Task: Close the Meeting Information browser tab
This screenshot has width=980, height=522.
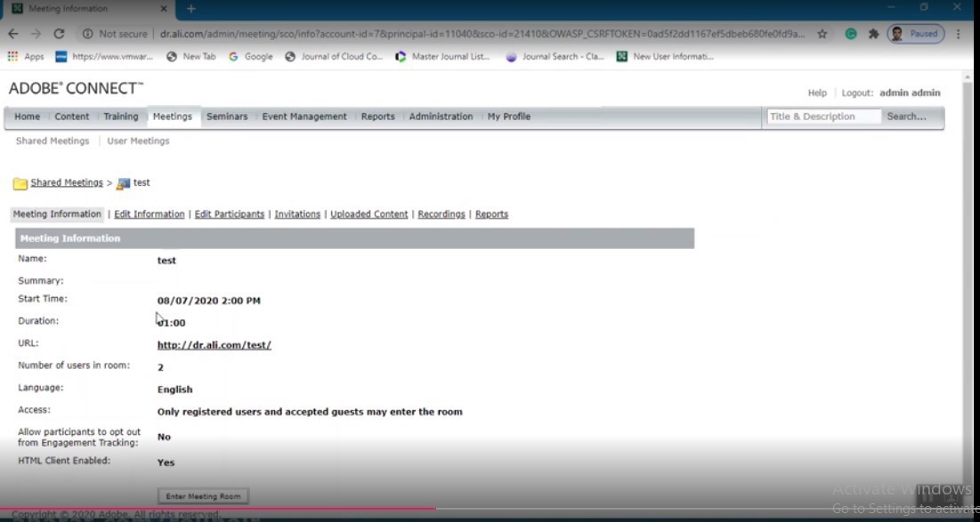Action: [164, 9]
